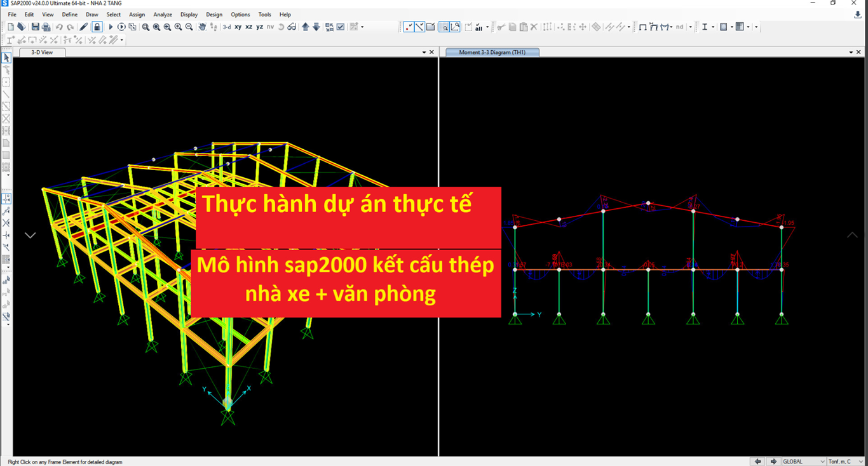Click the Undo arrow icon
Image resolution: width=868 pixels, height=466 pixels.
[x=59, y=27]
